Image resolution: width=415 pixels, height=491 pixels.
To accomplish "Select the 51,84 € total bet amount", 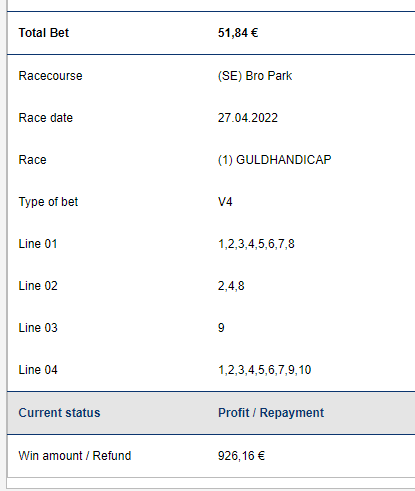I will pos(238,33).
